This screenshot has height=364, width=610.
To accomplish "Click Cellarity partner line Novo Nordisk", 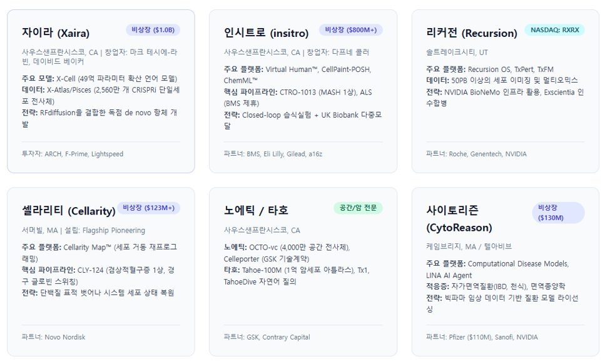I will [x=54, y=337].
